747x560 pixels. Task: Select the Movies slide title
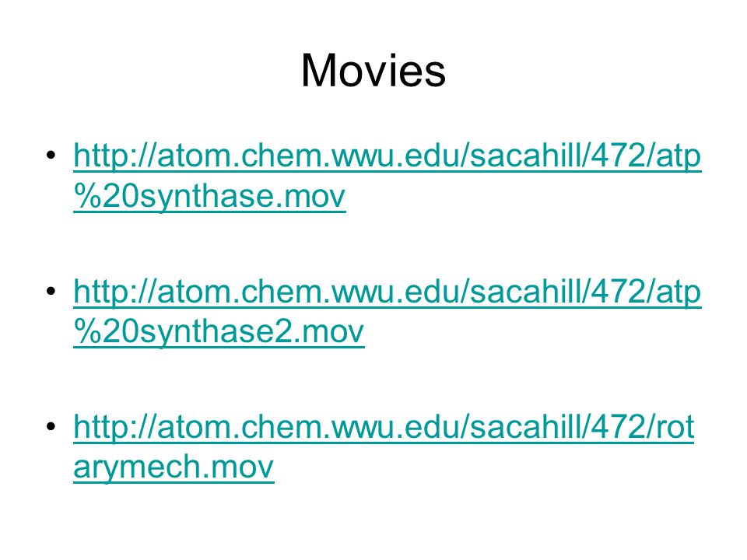point(373,72)
